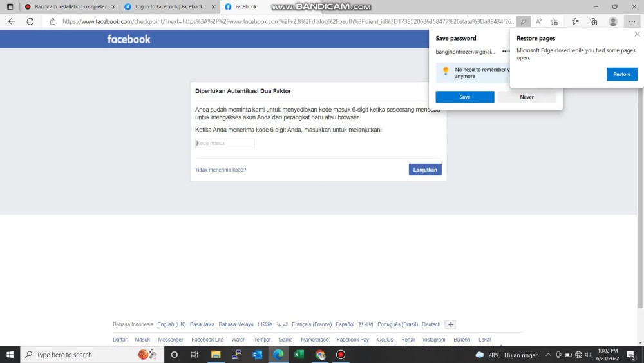Viewport: 644px width, 363px height.
Task: Open the Watch footer link
Action: (x=238, y=340)
